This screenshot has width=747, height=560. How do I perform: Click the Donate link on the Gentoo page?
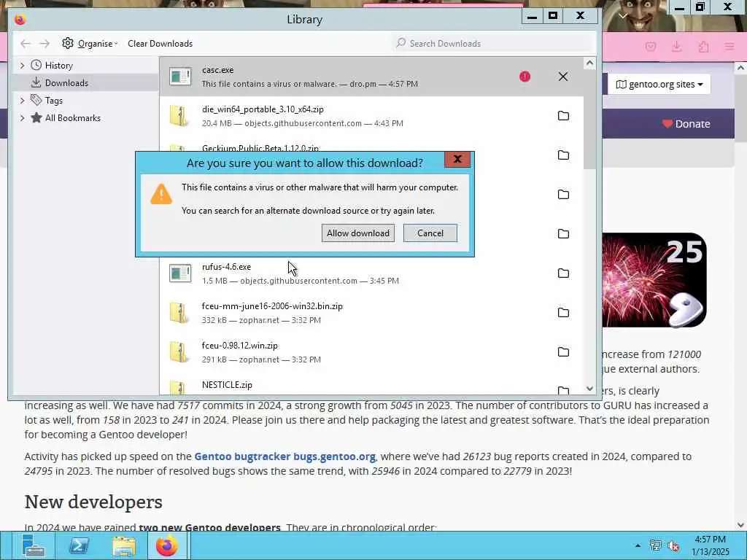[x=686, y=124]
